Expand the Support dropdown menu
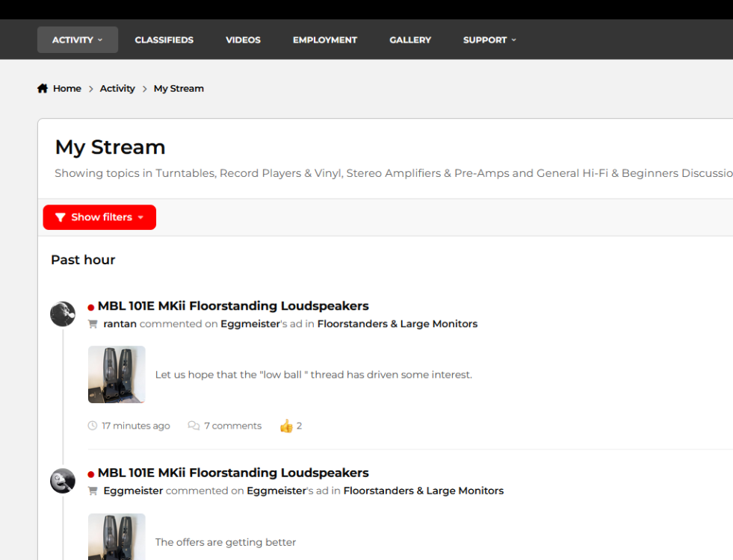This screenshot has height=560, width=733. tap(489, 40)
